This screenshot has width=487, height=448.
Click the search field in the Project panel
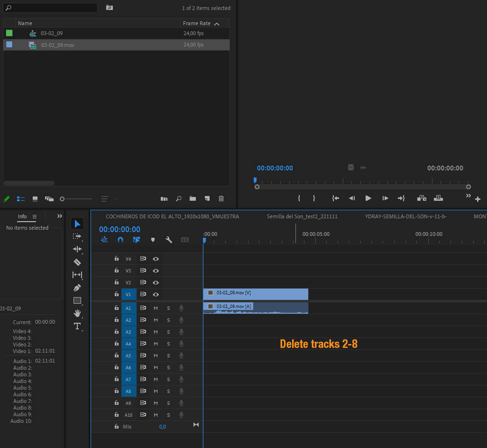(50, 8)
